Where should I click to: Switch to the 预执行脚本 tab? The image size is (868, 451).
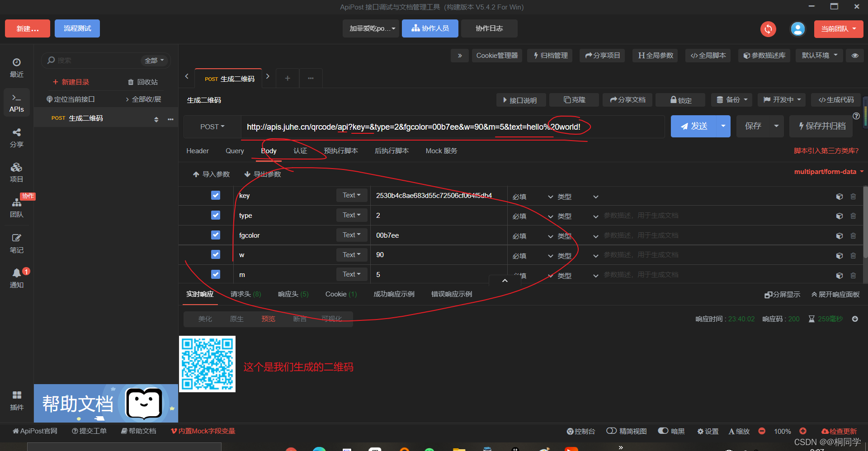pos(341,151)
